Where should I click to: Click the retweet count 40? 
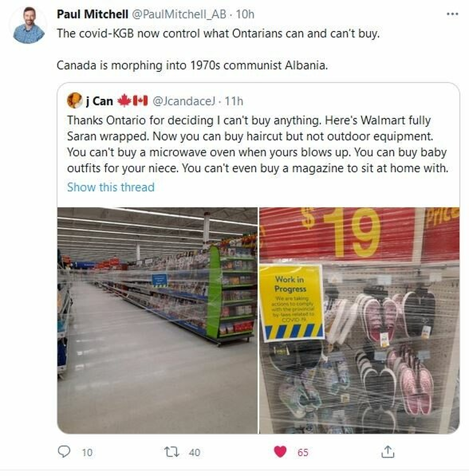coord(194,452)
